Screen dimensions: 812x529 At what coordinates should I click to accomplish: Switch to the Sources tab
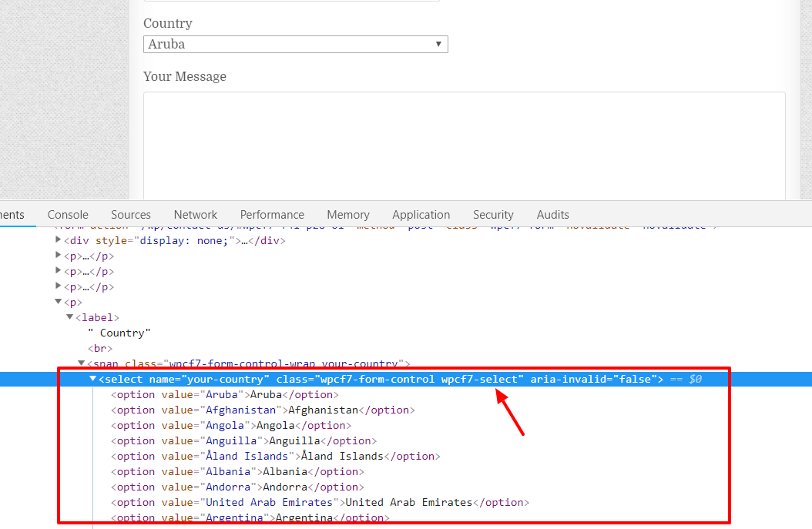pos(130,215)
